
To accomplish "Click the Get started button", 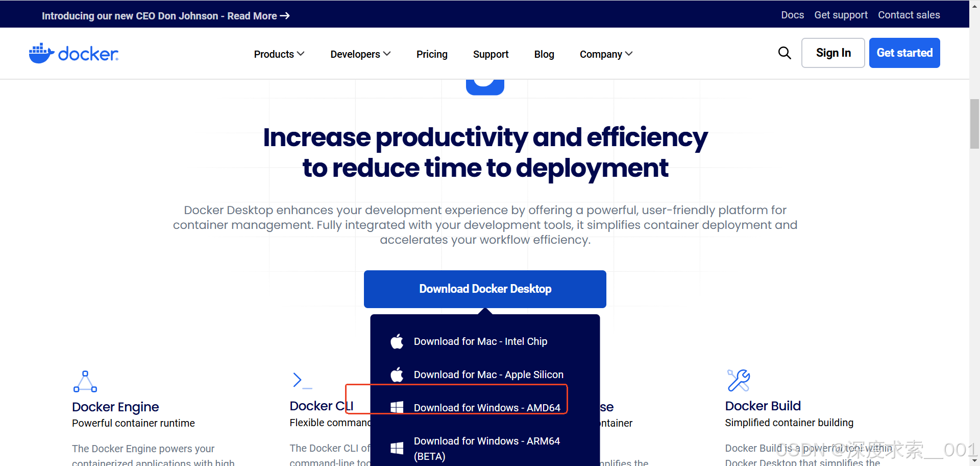I will coord(904,53).
